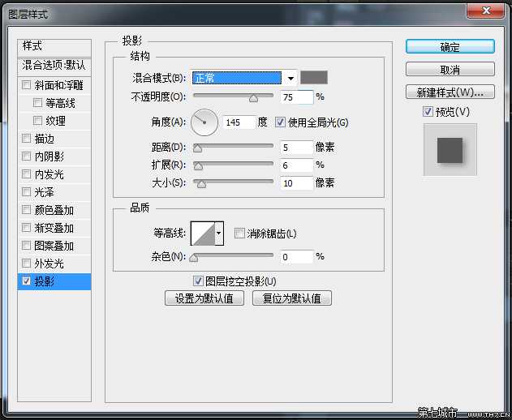Focus the opacity field showing 75
512x420 pixels.
[296, 97]
